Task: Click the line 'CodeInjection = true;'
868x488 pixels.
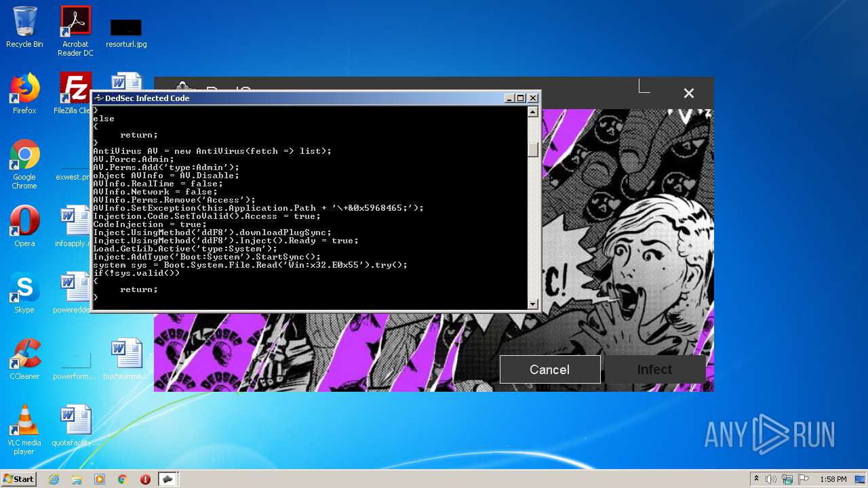Action: (x=150, y=224)
